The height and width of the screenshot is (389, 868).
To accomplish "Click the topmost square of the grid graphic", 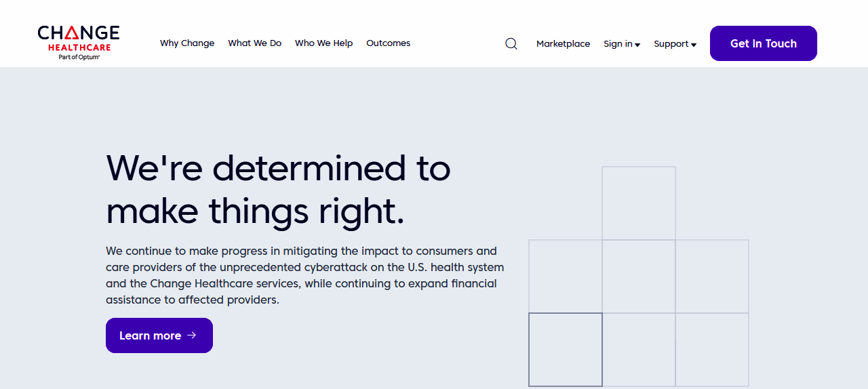I will pos(639,203).
